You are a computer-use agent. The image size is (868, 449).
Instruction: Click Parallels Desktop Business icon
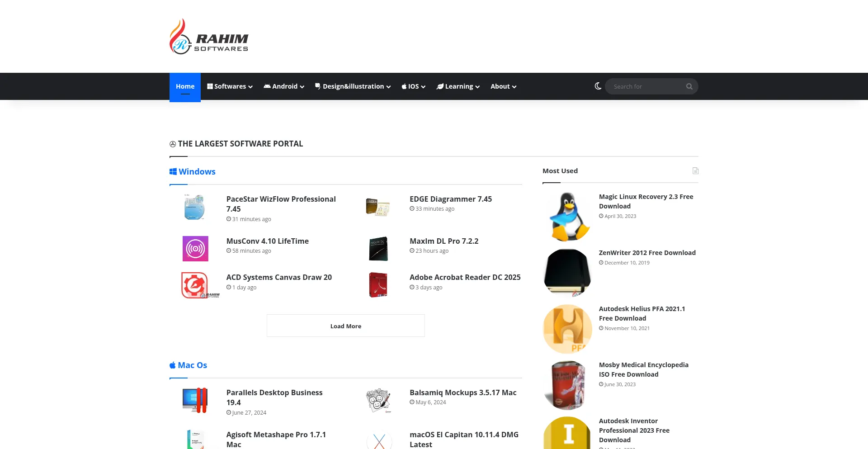(195, 400)
